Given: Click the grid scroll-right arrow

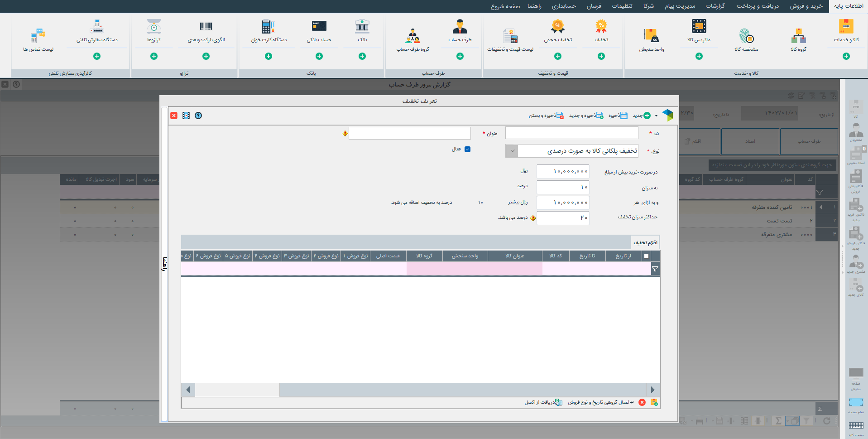Looking at the screenshot, I should [652, 390].
